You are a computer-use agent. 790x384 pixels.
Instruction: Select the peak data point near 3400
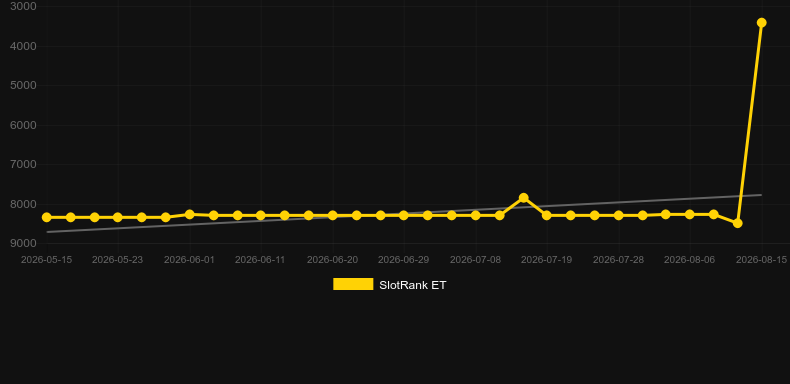[x=761, y=23]
